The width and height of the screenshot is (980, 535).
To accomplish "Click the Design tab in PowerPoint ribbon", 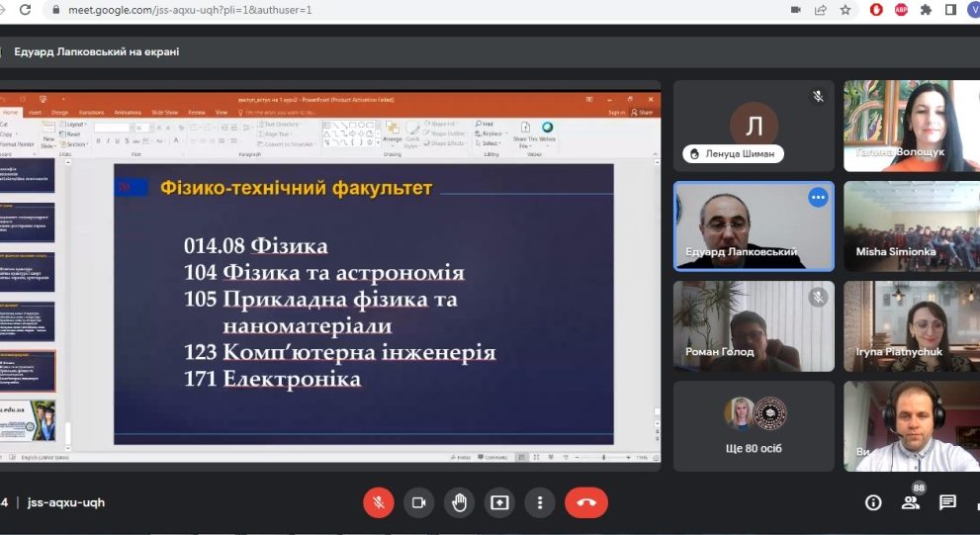I will [x=60, y=113].
